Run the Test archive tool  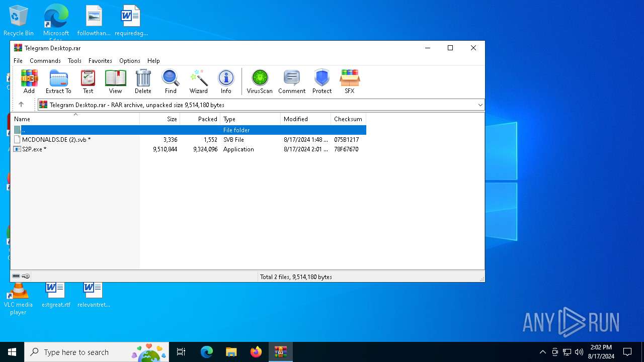88,82
